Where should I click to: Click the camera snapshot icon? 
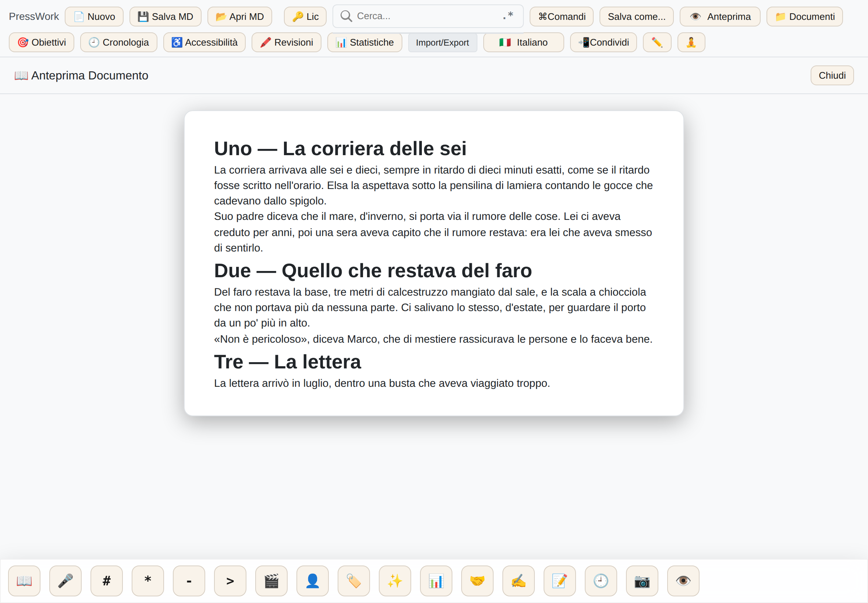(642, 581)
